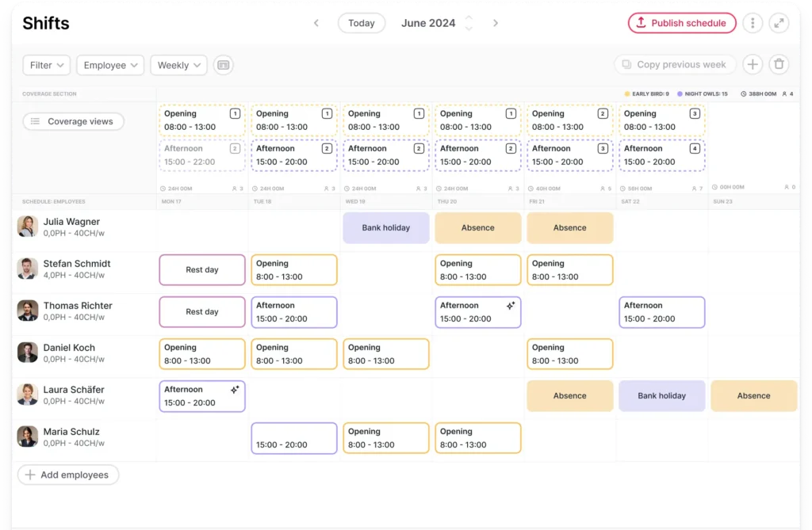Click Add employees
The width and height of the screenshot is (812, 530).
point(68,475)
